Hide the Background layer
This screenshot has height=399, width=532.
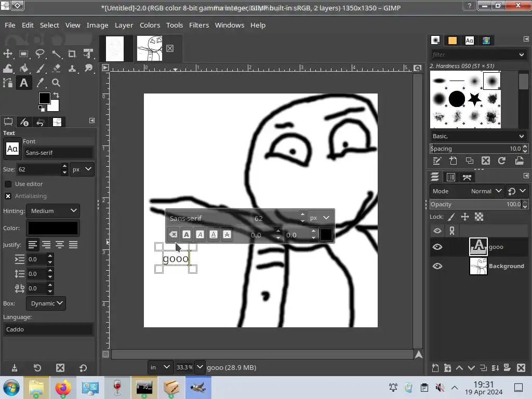[437, 266]
